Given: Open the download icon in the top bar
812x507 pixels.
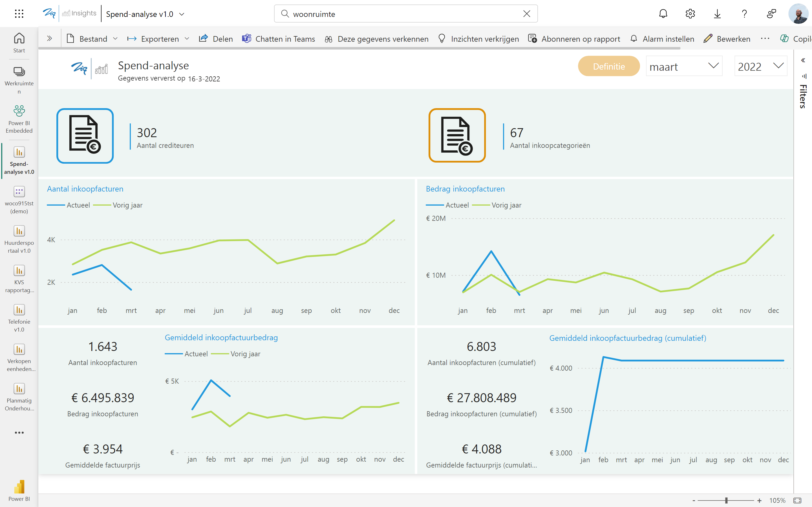Looking at the screenshot, I should (717, 14).
